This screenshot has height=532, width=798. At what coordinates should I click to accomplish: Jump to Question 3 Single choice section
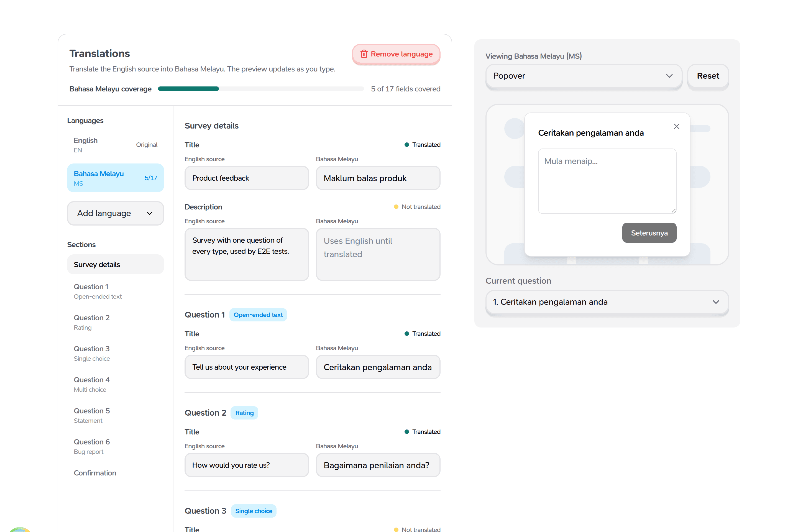point(115,353)
